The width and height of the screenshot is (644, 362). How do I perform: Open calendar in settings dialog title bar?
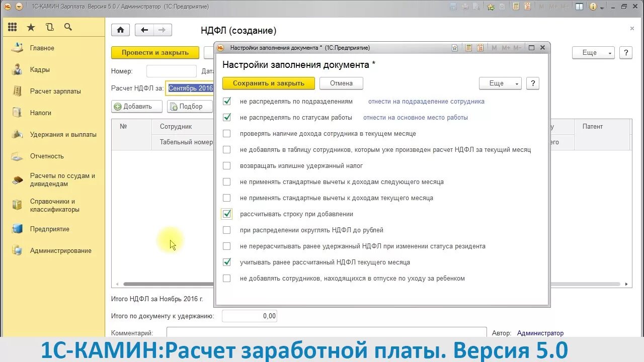(480, 48)
